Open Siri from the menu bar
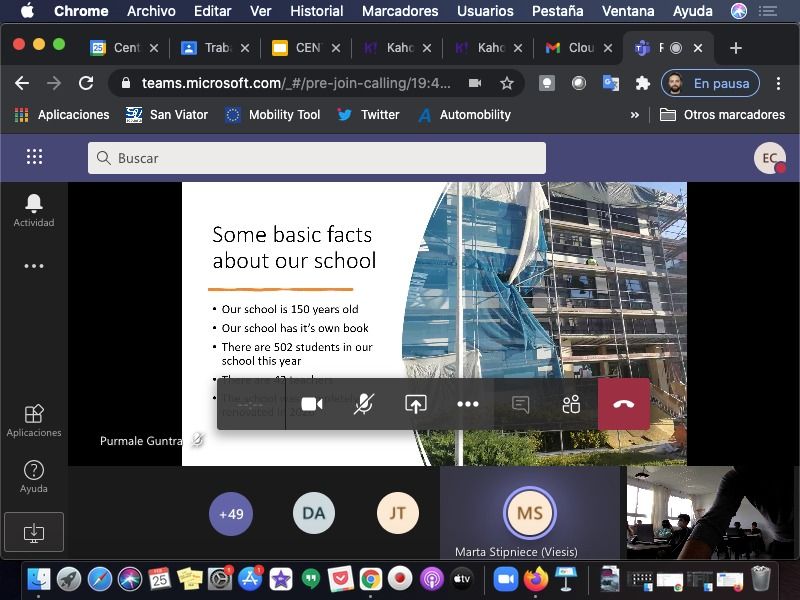This screenshot has height=600, width=800. pyautogui.click(x=738, y=11)
